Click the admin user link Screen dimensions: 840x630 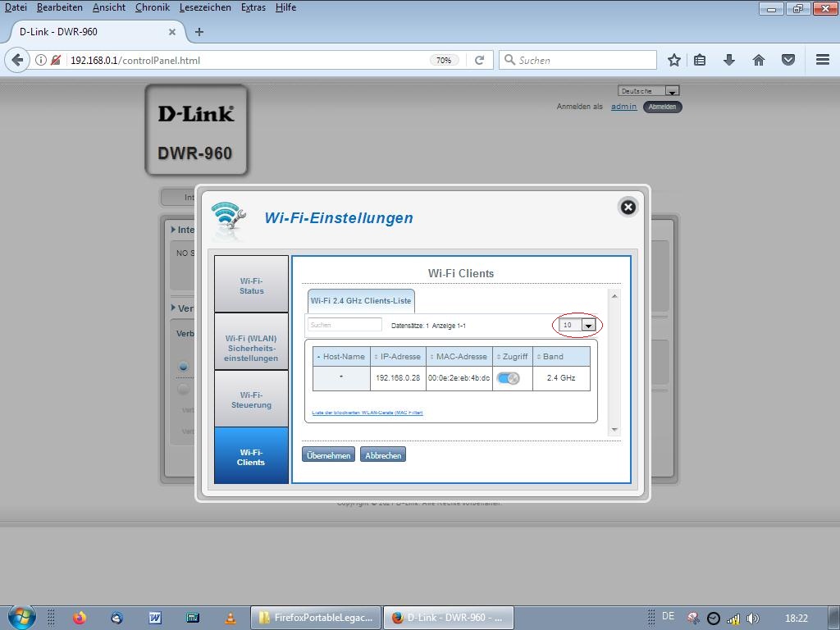pos(624,107)
